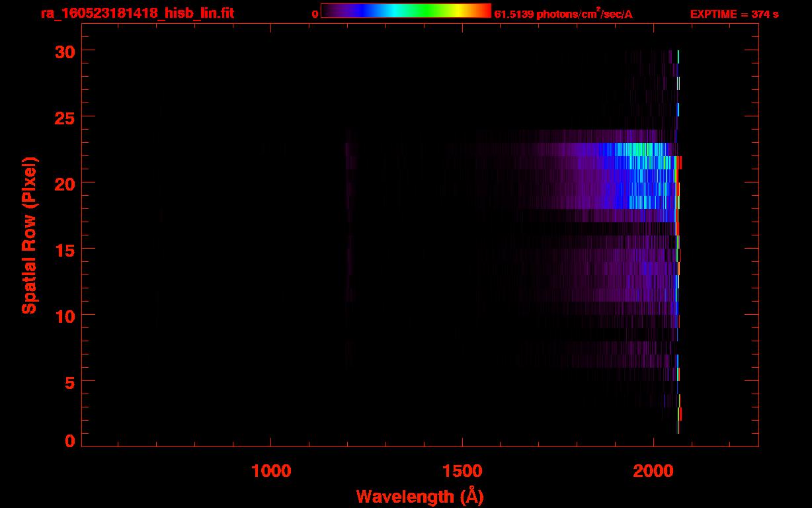The height and width of the screenshot is (508, 812).
Task: Click the y-axis tick label 20
Action: tap(65, 183)
